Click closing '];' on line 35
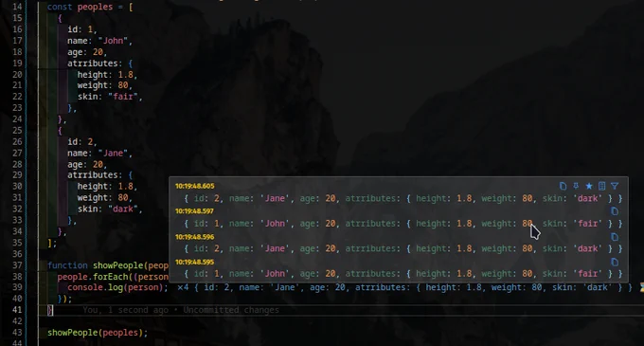The width and height of the screenshot is (644, 346). 52,243
